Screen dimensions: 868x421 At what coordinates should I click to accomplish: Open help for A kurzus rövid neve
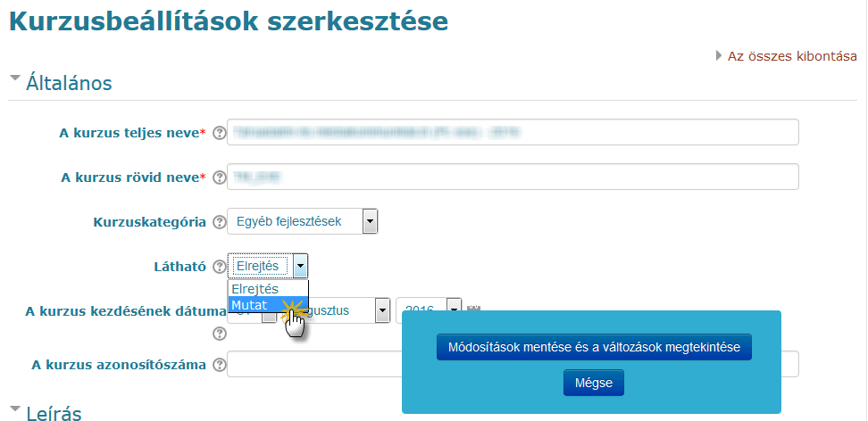220,177
